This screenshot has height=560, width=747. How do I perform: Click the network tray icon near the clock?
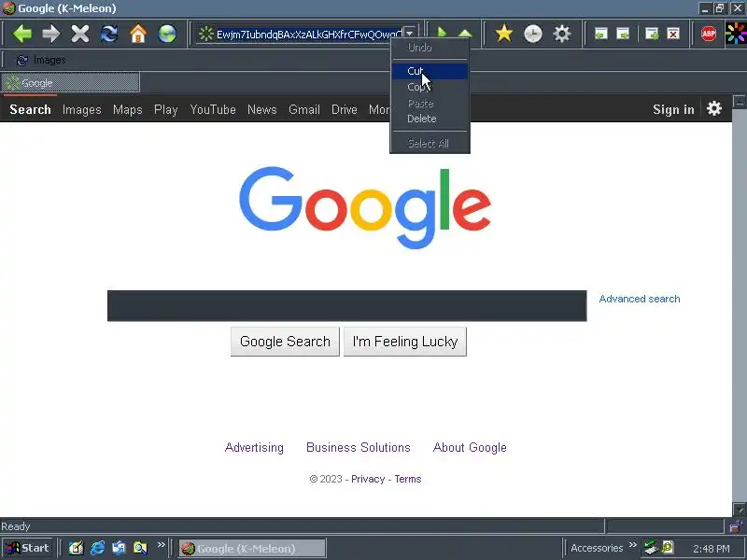point(652,548)
